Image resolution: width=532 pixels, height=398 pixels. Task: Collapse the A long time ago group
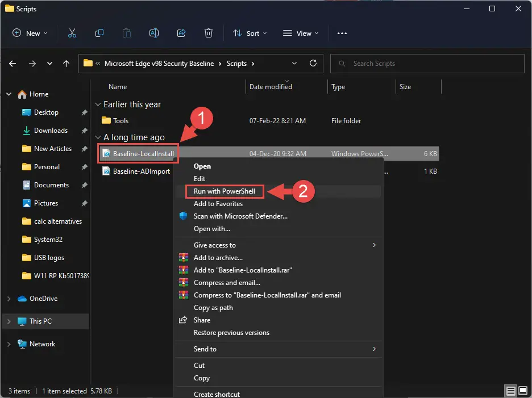point(98,137)
